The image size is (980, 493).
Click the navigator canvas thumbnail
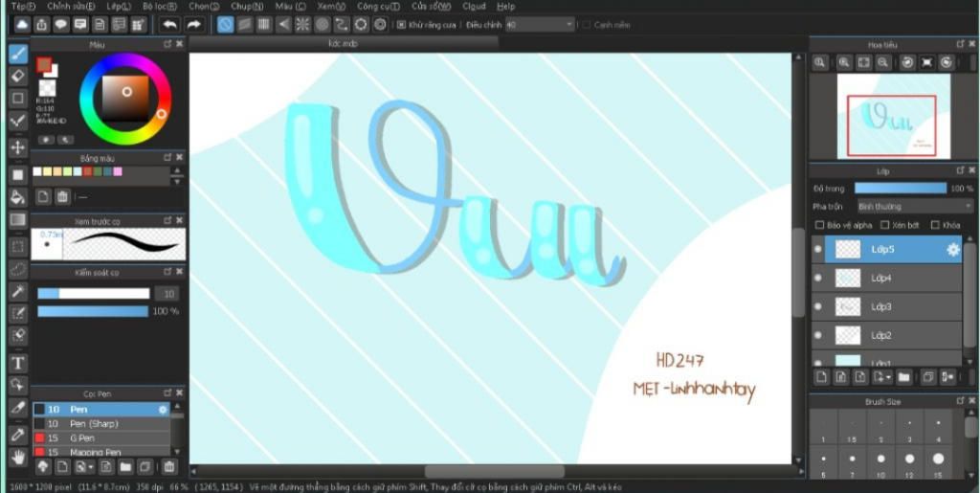[894, 116]
